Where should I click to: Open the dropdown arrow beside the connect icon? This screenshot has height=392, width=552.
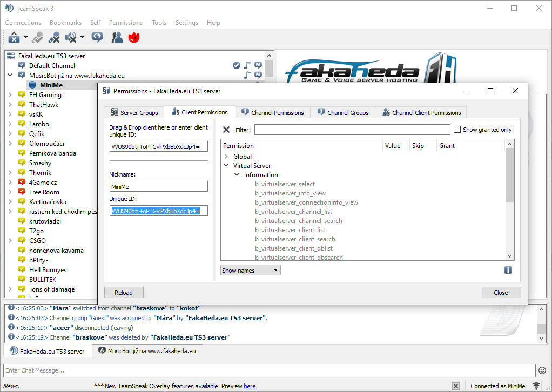25,37
